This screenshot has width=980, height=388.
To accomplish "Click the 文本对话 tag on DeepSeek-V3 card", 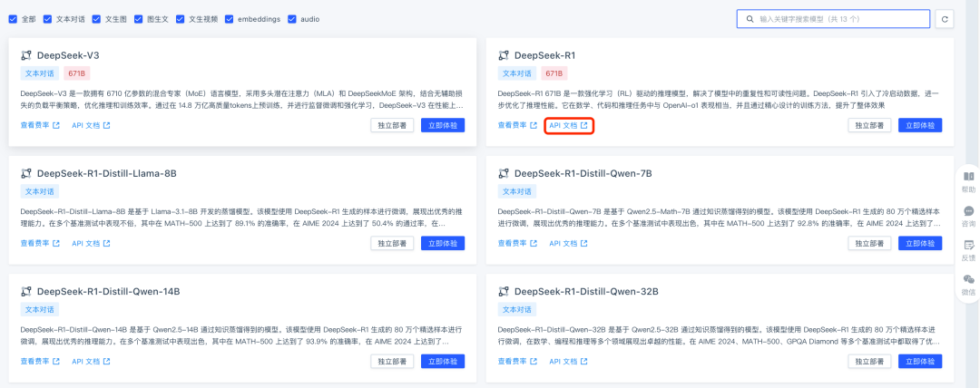I will click(x=39, y=73).
